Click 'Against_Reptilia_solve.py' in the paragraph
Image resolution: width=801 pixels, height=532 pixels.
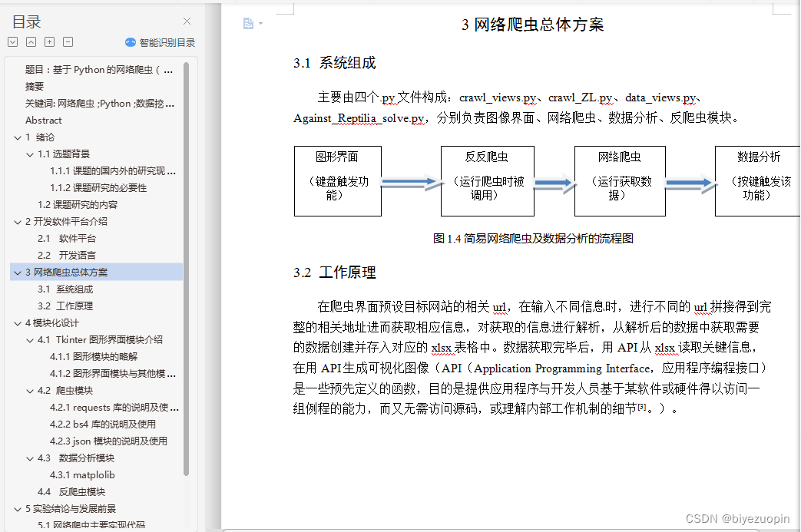point(359,118)
